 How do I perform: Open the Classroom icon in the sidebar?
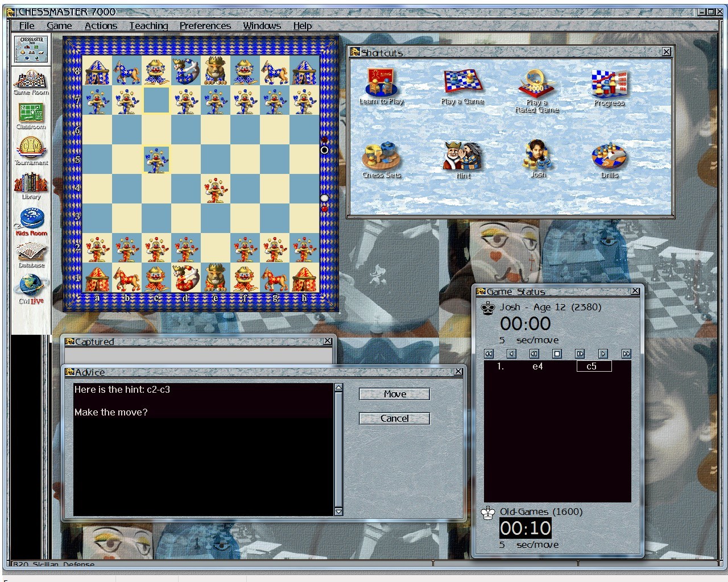pos(31,117)
